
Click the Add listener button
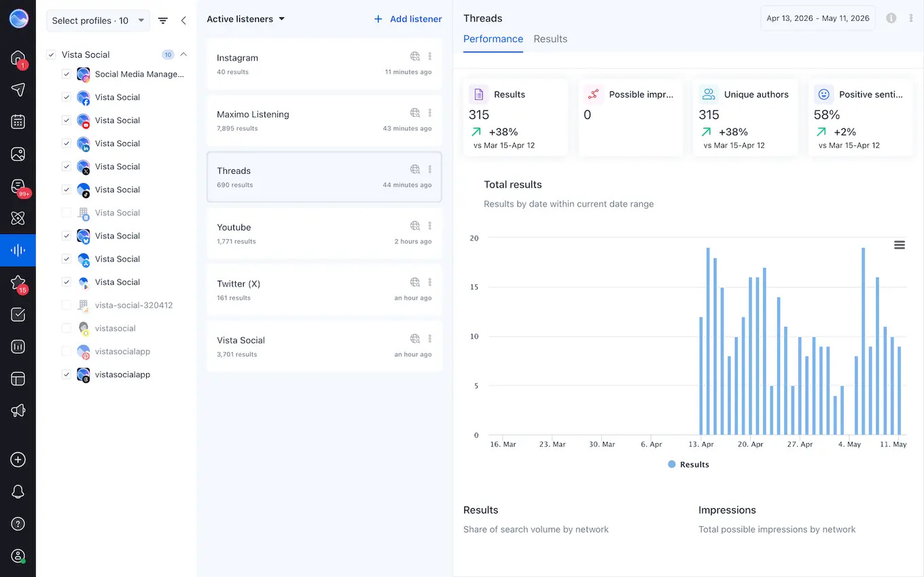(408, 19)
